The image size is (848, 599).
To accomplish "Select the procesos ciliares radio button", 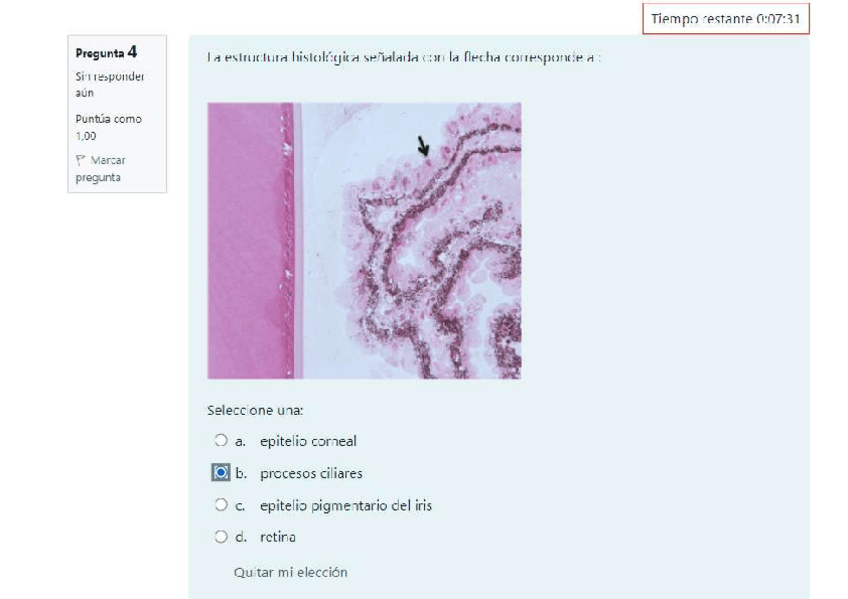I will tap(221, 472).
